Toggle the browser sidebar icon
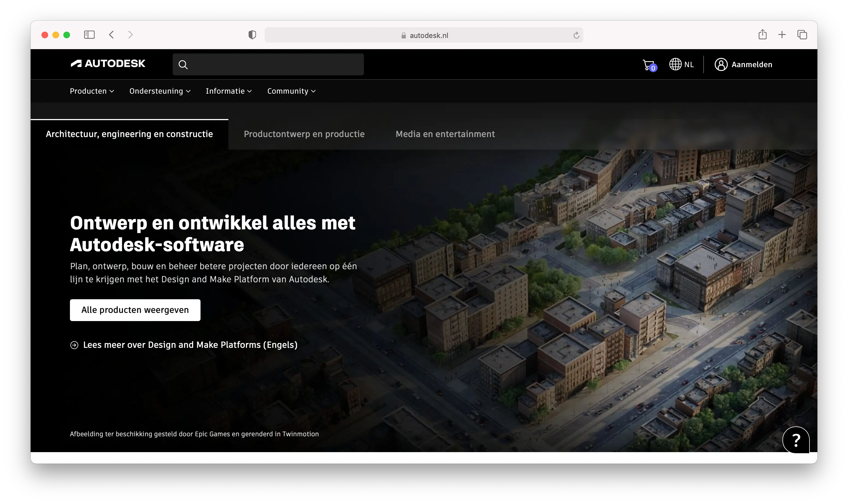The image size is (848, 504). pos(89,35)
